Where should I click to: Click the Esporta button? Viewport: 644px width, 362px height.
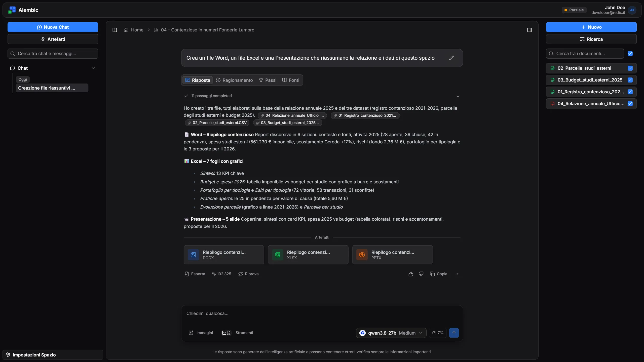[195, 274]
